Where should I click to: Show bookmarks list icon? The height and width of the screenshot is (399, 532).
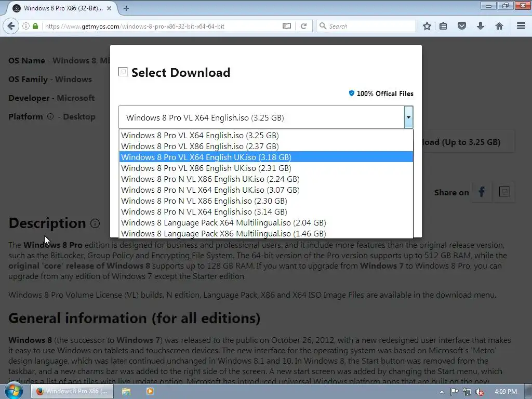[443, 26]
